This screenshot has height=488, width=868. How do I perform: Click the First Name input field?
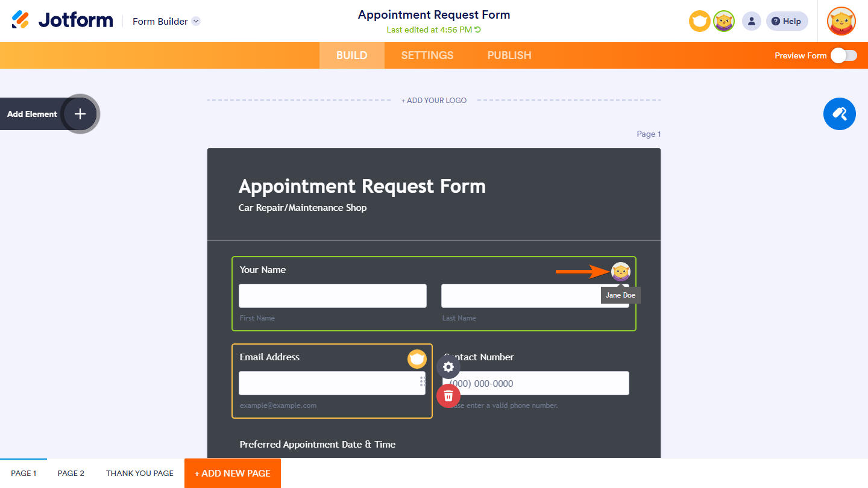(333, 296)
